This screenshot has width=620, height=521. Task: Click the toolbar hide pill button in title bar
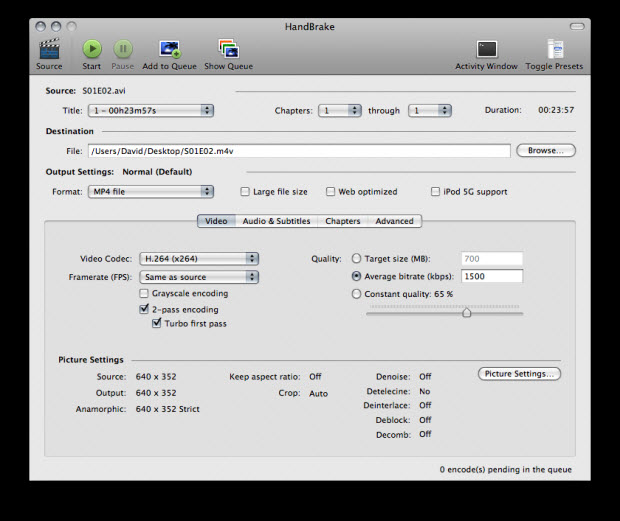pyautogui.click(x=577, y=26)
